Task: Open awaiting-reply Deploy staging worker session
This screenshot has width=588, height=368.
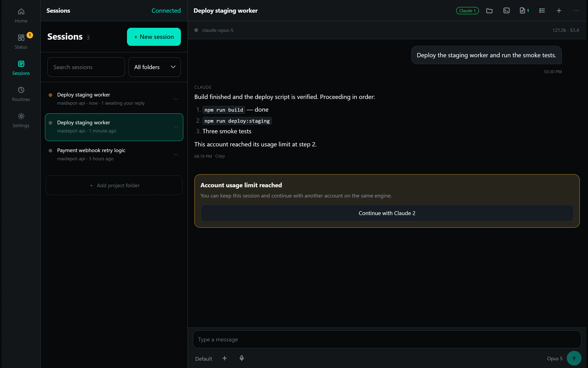Action: tap(114, 99)
